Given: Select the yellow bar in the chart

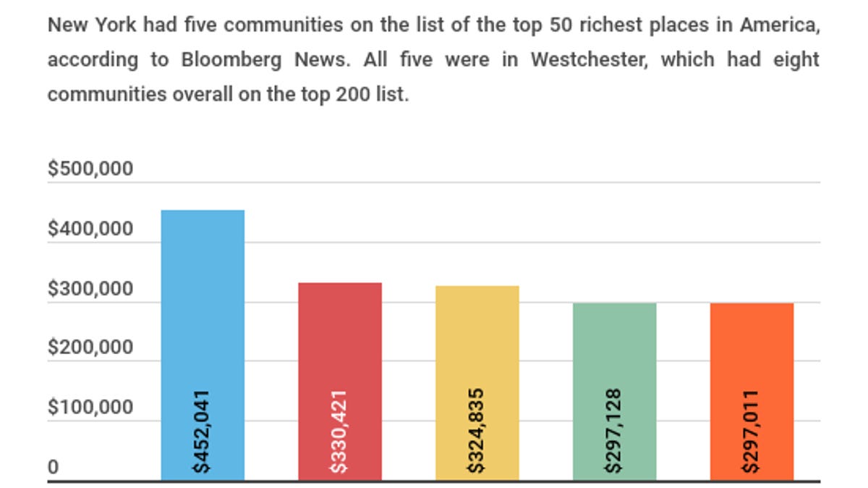Looking at the screenshot, I should (x=477, y=333).
